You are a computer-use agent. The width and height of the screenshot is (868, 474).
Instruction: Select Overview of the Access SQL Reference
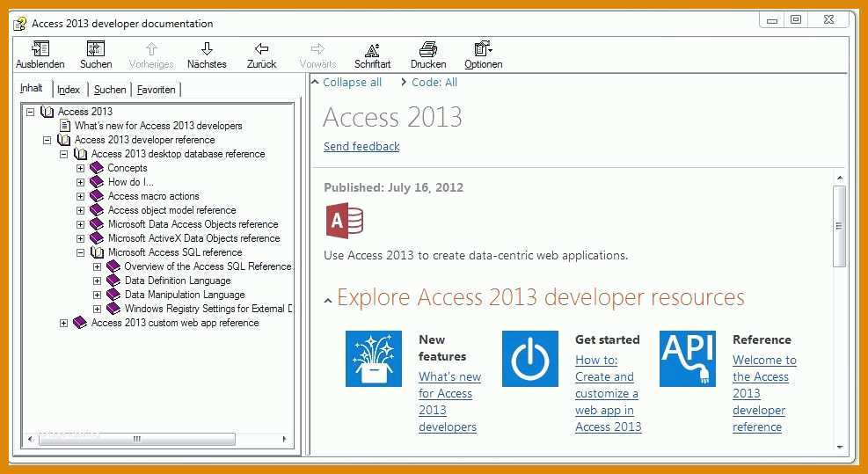coord(208,266)
